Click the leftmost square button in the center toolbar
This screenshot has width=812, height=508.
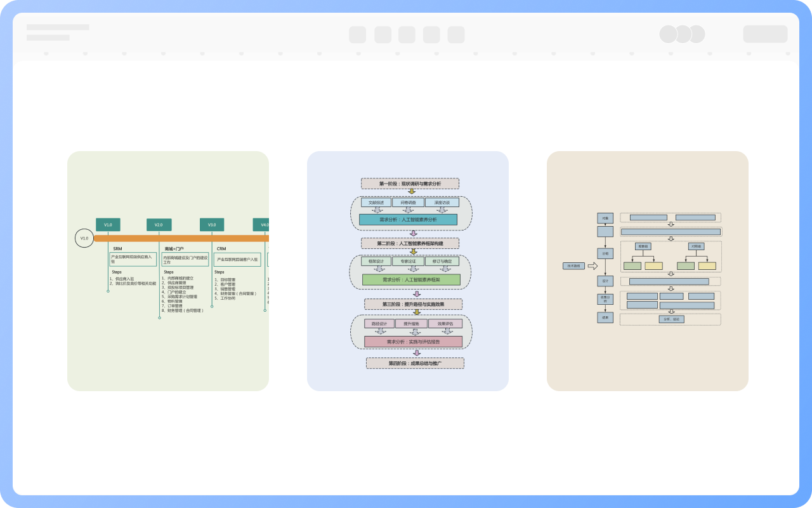357,35
